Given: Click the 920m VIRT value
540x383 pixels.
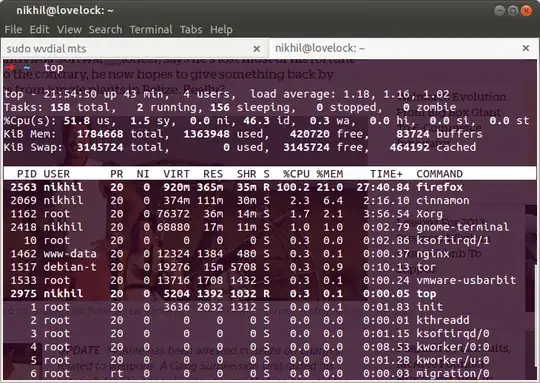Looking at the screenshot, I should point(176,187).
